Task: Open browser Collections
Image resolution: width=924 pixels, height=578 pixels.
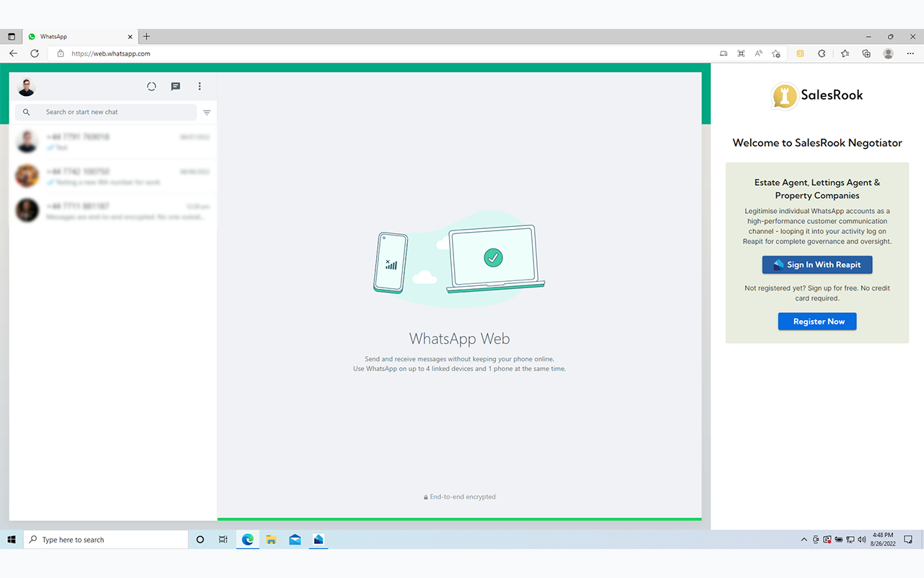Action: [x=866, y=53]
